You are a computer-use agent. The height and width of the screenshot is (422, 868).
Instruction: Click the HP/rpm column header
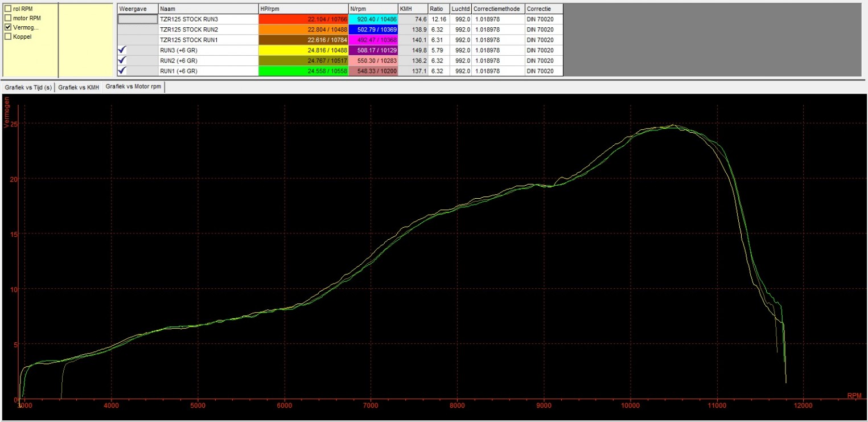303,9
